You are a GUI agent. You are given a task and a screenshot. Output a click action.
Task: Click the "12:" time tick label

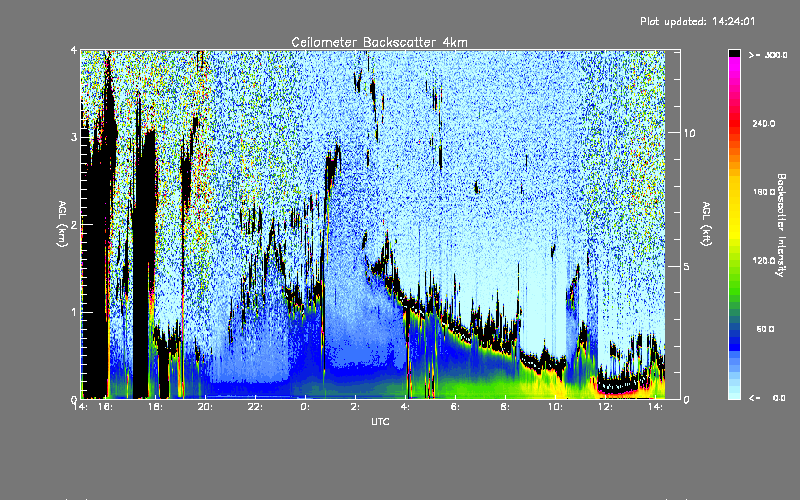tap(605, 407)
